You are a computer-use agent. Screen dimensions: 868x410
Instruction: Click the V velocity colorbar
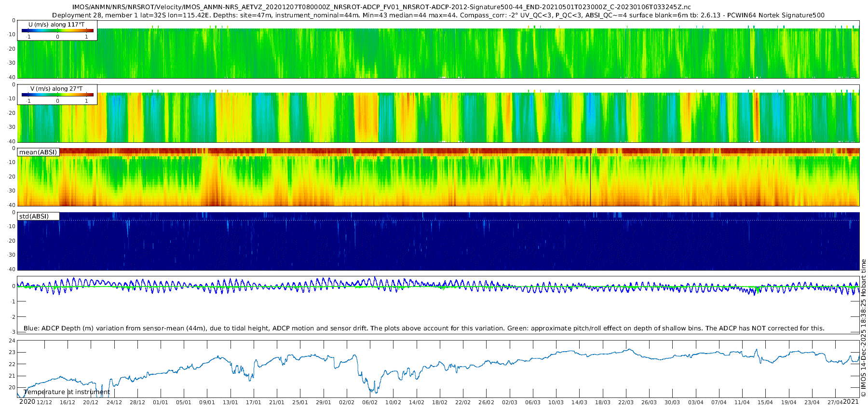[57, 95]
